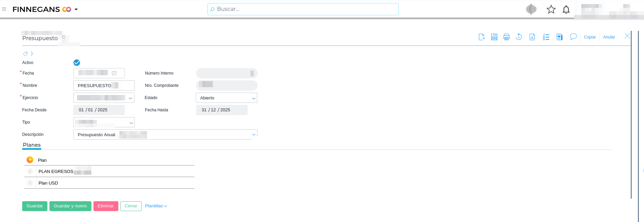
Task: Select the Plan USD row text
Action: pyautogui.click(x=48, y=183)
